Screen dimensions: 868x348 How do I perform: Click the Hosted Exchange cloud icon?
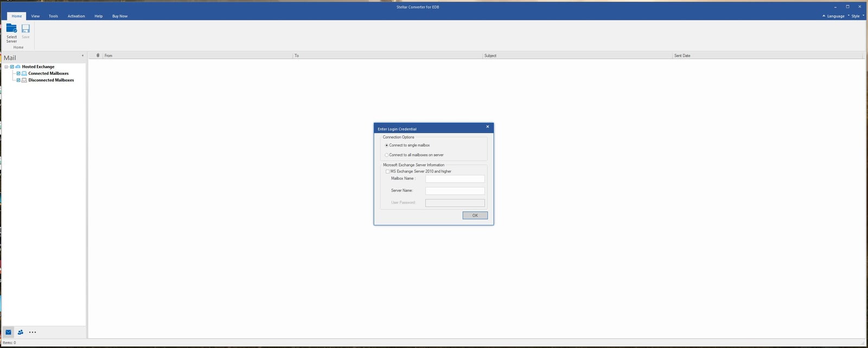[18, 67]
